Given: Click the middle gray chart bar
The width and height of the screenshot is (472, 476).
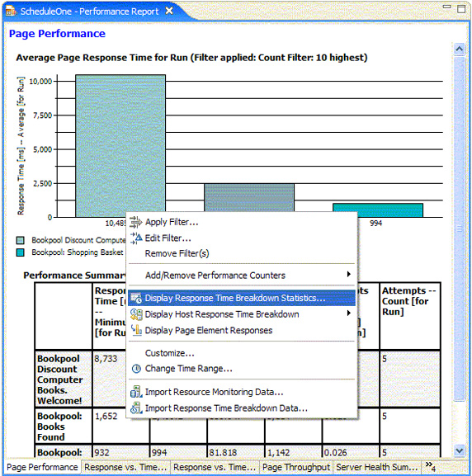Looking at the screenshot, I should click(249, 197).
